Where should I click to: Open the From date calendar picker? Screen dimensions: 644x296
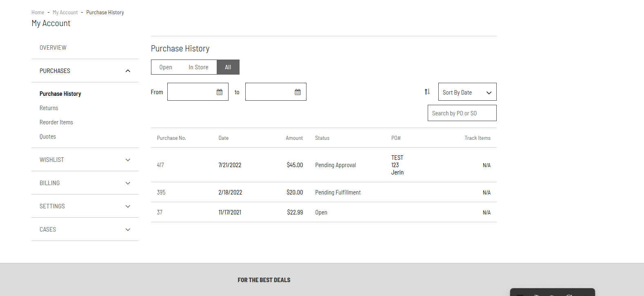click(220, 92)
